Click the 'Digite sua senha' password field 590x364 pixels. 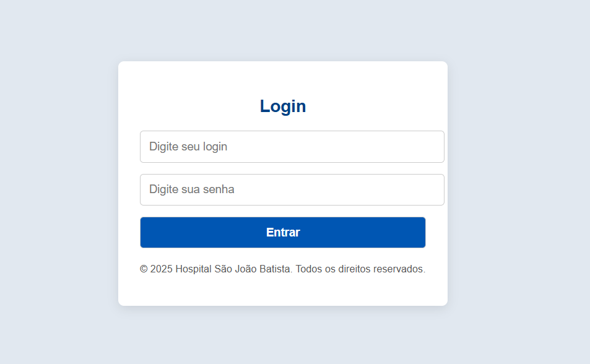(292, 189)
